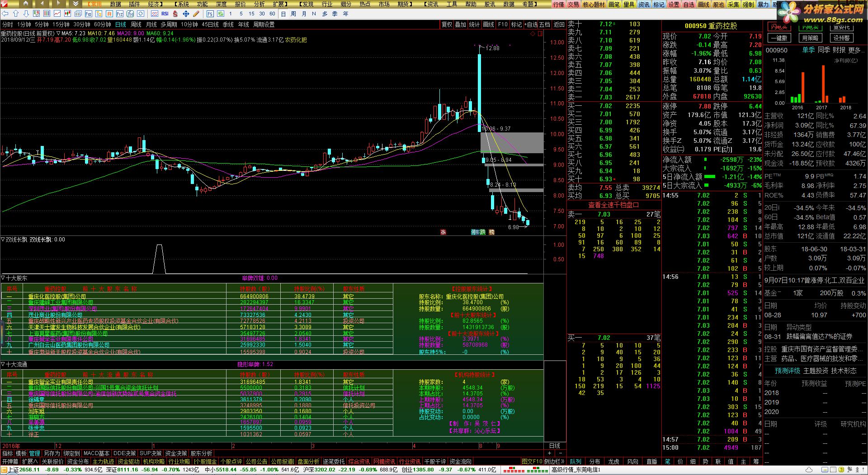Image resolution: width=868 pixels, height=475 pixels.
Task: Collapse the 十大股东 panel triangle
Action: 3,278
